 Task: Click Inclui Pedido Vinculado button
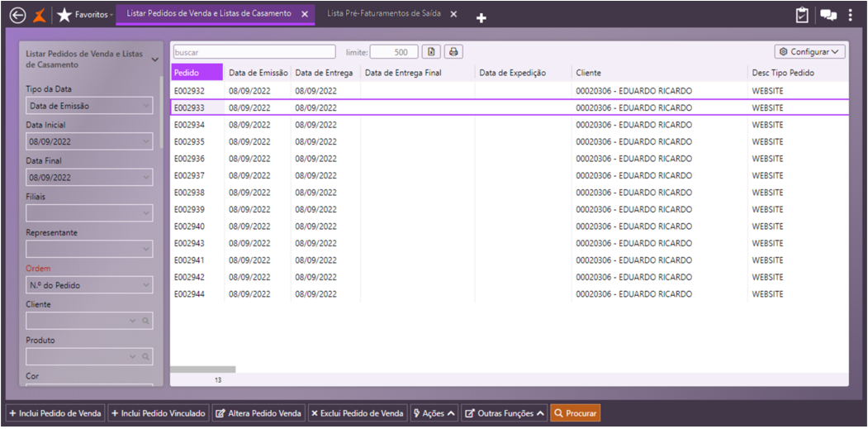point(159,413)
